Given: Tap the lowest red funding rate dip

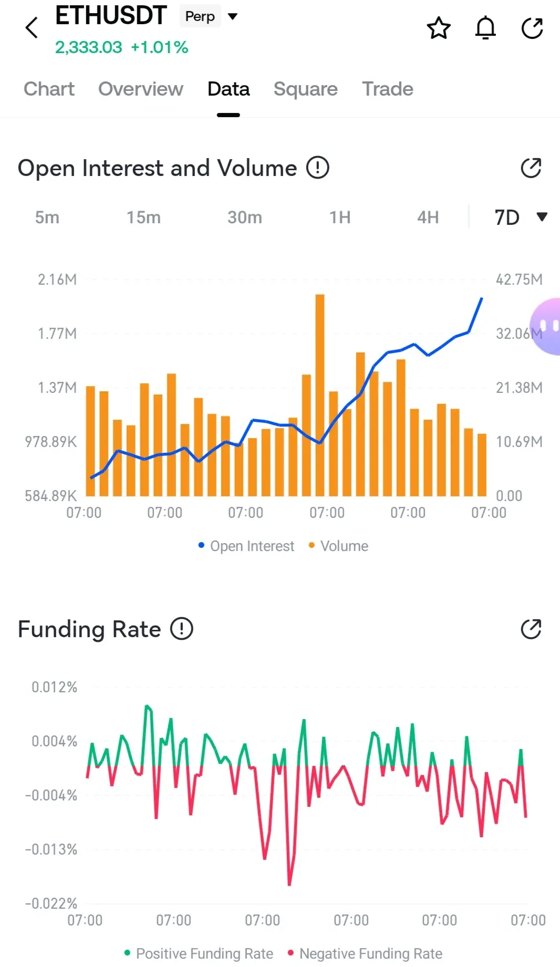Looking at the screenshot, I should (x=289, y=884).
